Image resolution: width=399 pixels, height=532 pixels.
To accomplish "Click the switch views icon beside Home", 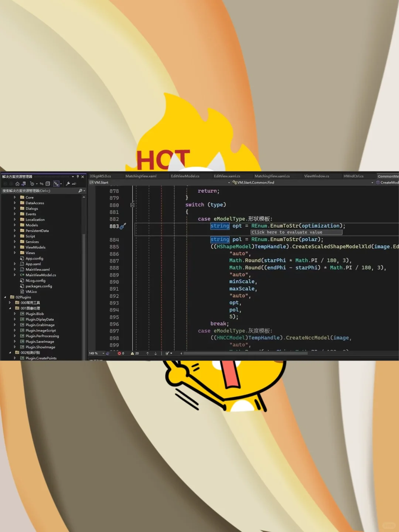I will coord(24,184).
